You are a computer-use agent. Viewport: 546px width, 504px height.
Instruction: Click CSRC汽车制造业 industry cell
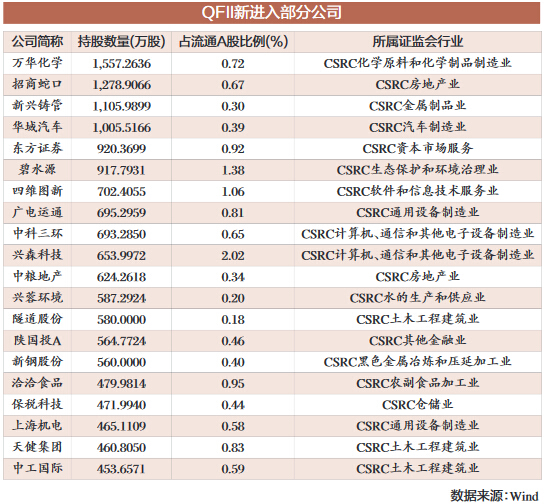418,127
